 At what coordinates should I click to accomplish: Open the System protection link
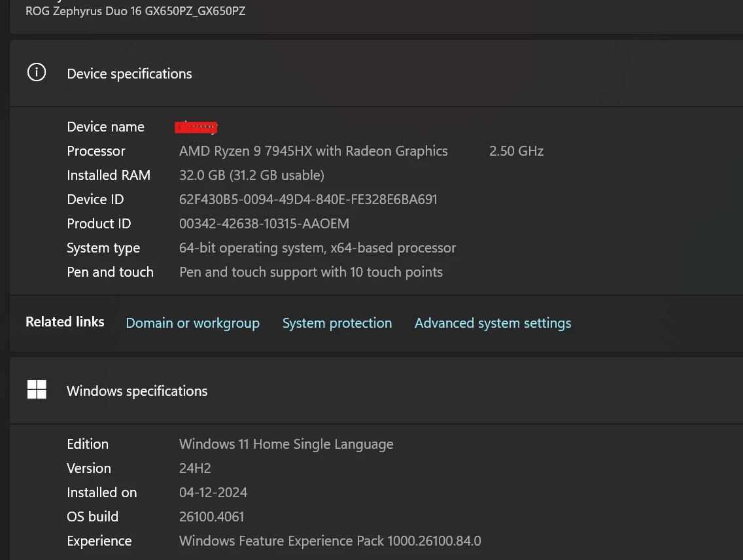point(337,323)
